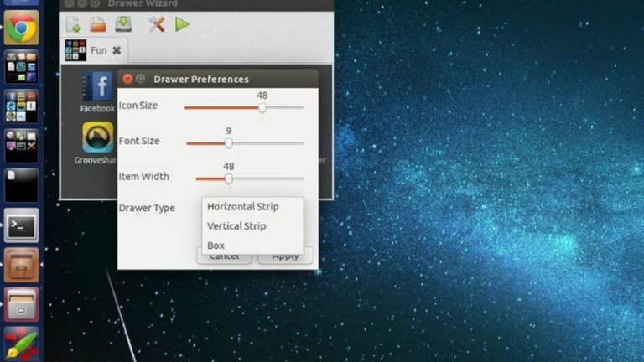The width and height of the screenshot is (644, 362).
Task: Launch Google Chrome from the launcher
Action: click(21, 28)
